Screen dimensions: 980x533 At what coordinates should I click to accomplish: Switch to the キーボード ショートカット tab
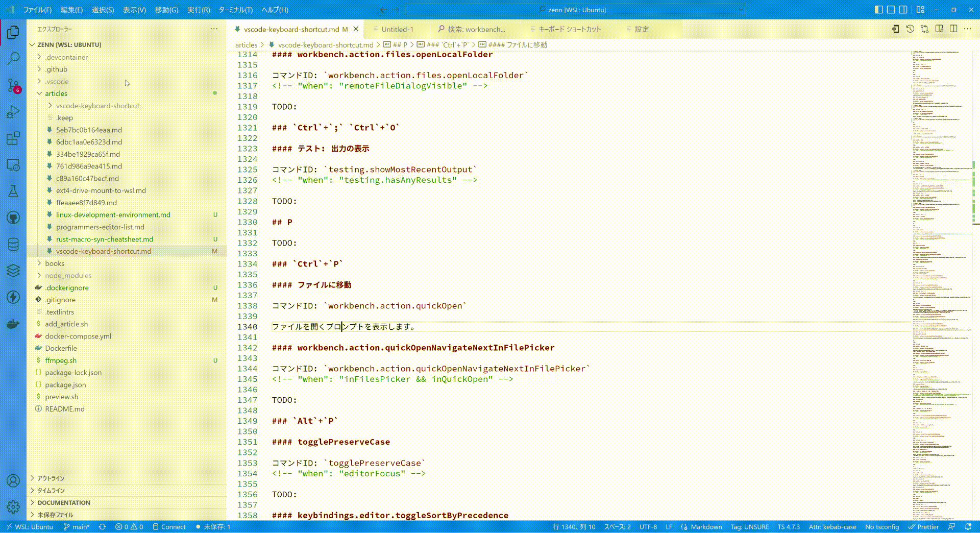coord(570,30)
